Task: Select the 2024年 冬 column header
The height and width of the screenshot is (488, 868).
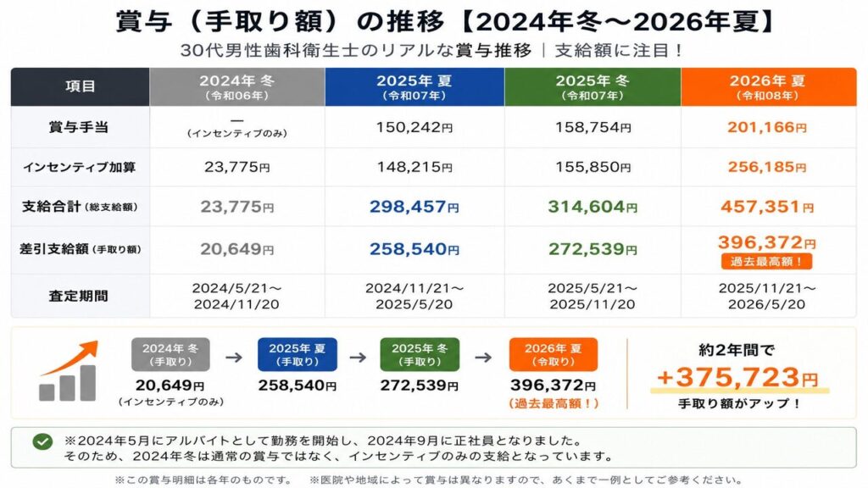Action: coord(237,87)
